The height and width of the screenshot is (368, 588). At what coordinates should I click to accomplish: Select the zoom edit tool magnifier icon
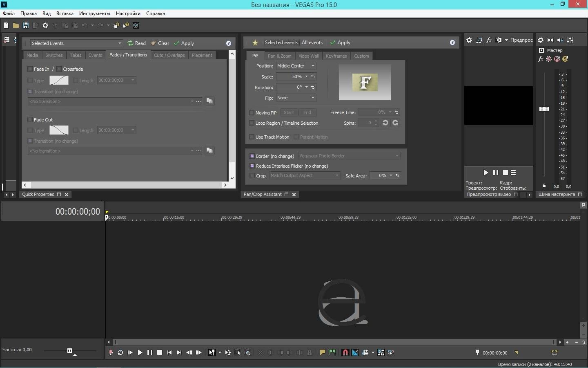[247, 352]
